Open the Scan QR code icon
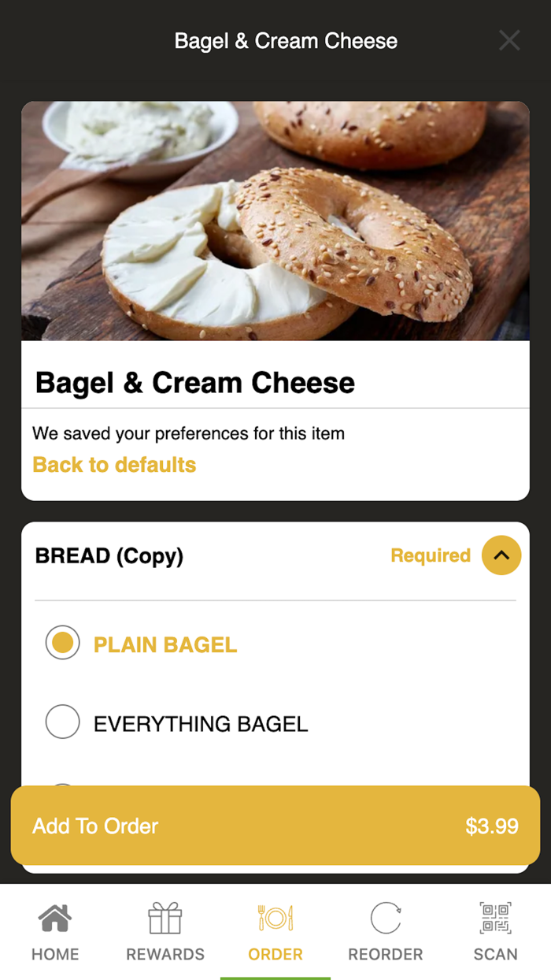Screen dimensions: 551x980 click(x=495, y=919)
